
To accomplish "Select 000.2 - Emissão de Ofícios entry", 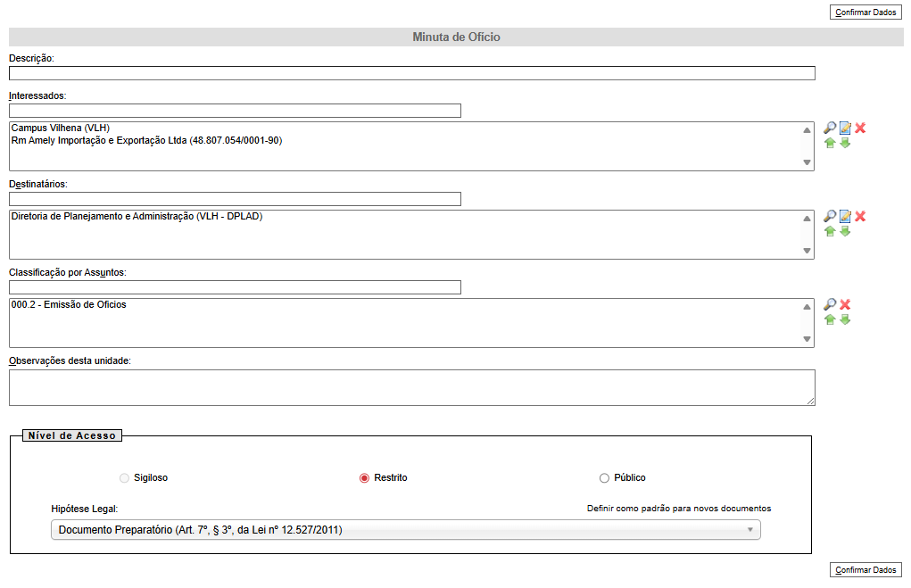I will coord(69,305).
